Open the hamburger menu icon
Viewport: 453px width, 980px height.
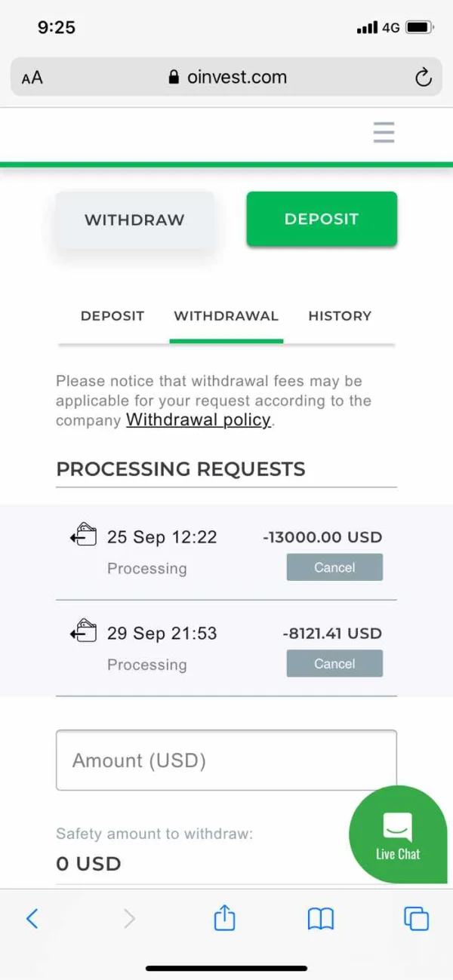(384, 133)
